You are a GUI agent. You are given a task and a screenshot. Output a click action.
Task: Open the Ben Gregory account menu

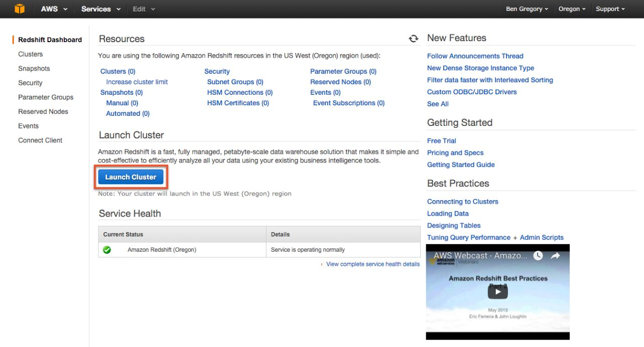coord(527,9)
